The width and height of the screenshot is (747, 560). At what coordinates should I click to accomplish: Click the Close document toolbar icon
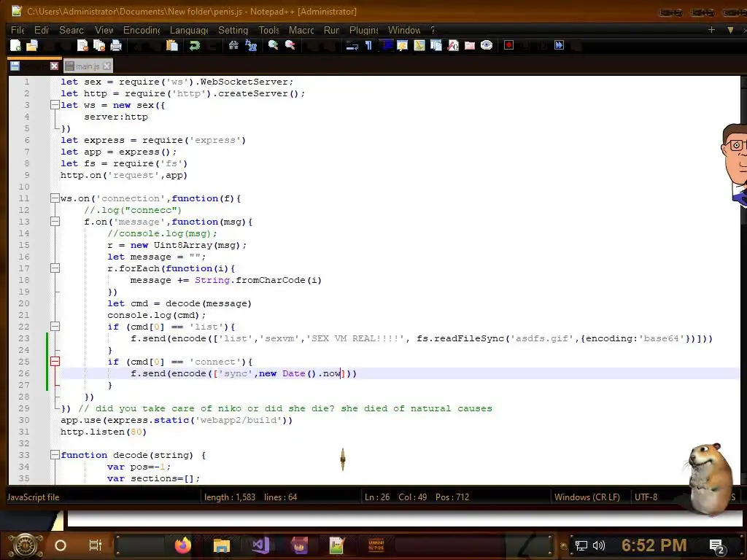tap(82, 45)
